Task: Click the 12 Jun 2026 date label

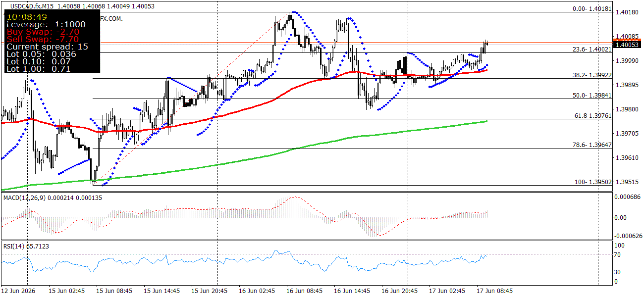Action: pos(17,291)
